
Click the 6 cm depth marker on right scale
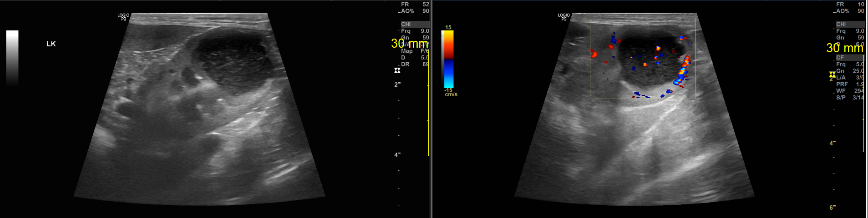(x=832, y=208)
